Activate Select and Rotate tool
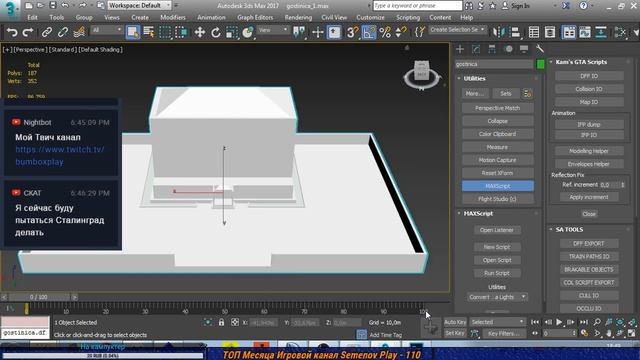The image size is (640, 360). [216, 32]
